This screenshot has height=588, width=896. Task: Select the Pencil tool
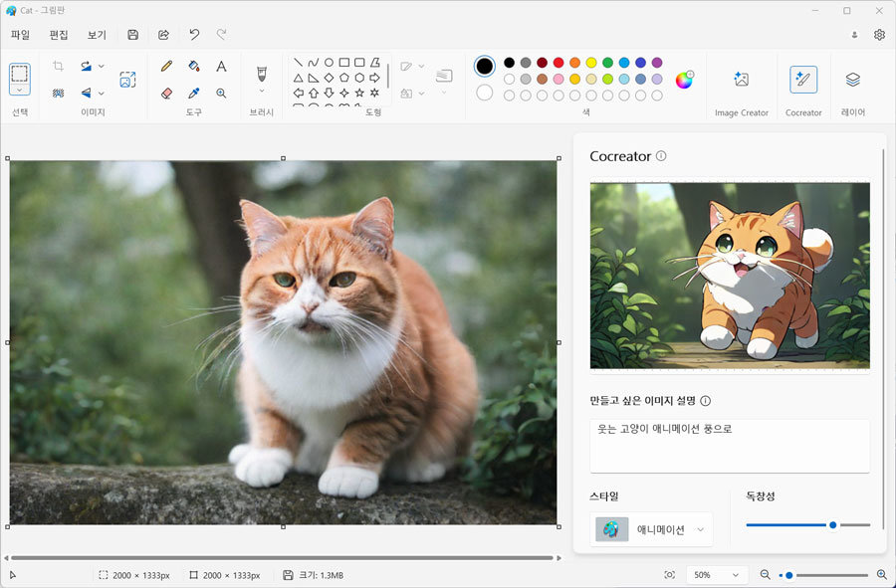coord(166,67)
